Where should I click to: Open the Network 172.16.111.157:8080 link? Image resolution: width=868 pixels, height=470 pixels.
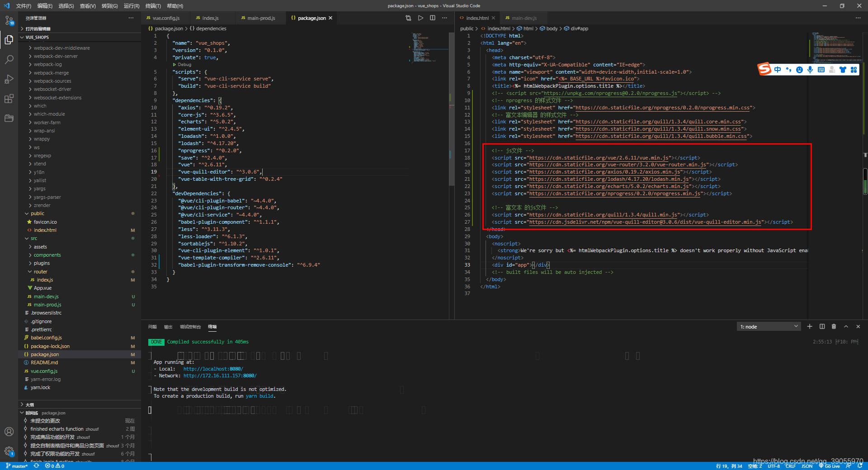[220, 376]
